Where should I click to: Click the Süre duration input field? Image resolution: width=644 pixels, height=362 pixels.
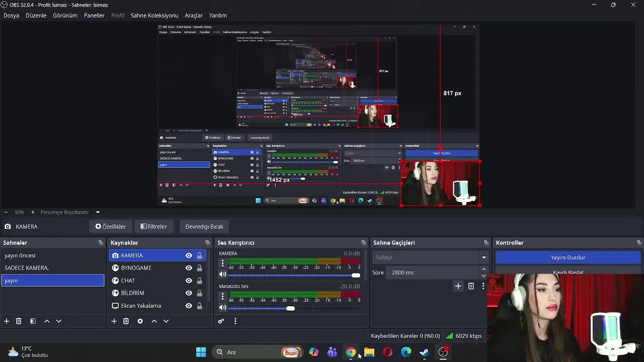(x=434, y=273)
